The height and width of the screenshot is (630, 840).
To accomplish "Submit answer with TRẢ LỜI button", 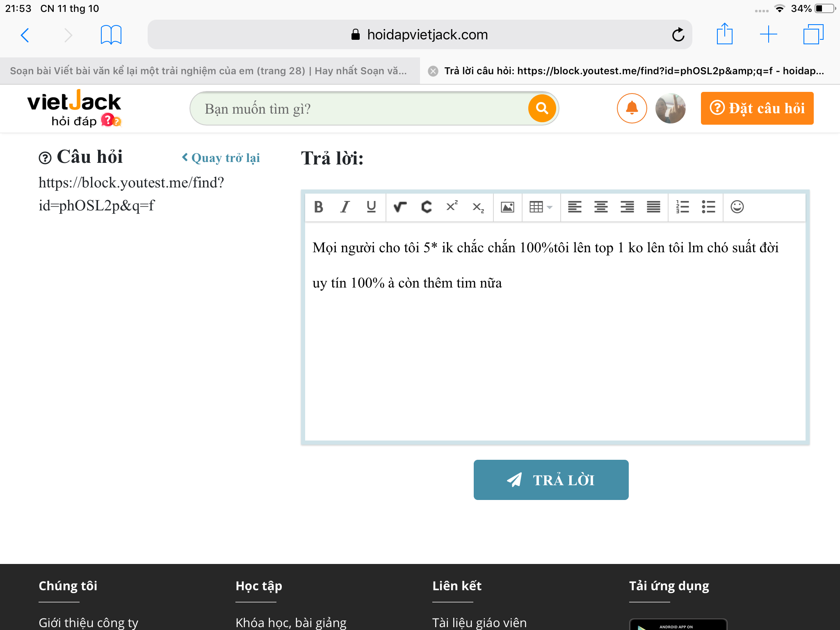I will (x=551, y=480).
